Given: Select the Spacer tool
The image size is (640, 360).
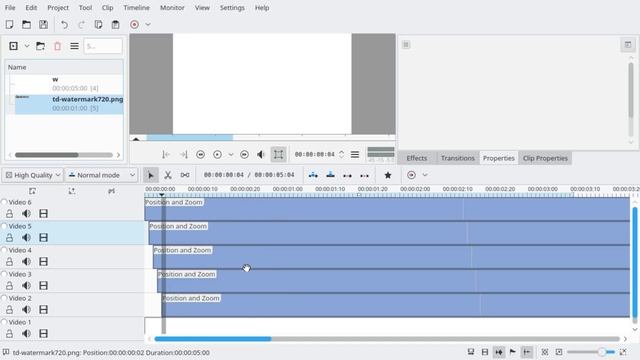Looking at the screenshot, I should click(x=185, y=175).
